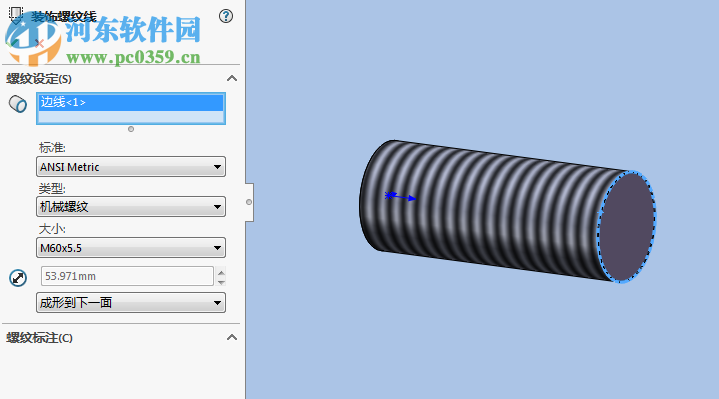Click the panel splitter collapse handle
The image size is (719, 399).
249,202
